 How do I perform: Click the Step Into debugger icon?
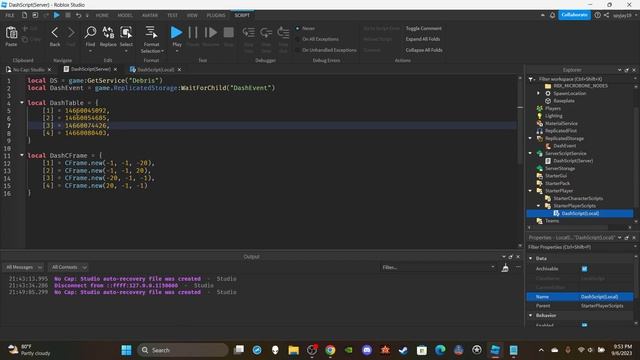pyautogui.click(x=249, y=32)
